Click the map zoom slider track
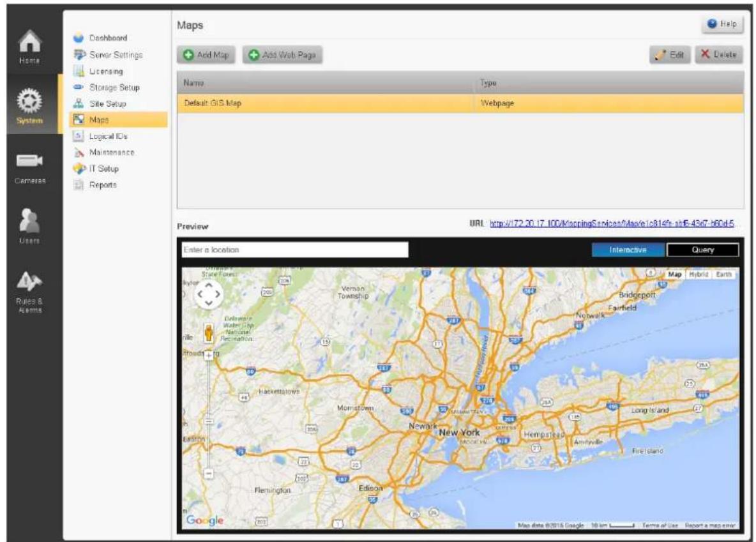Screen dimensions: 756x542 [208, 415]
